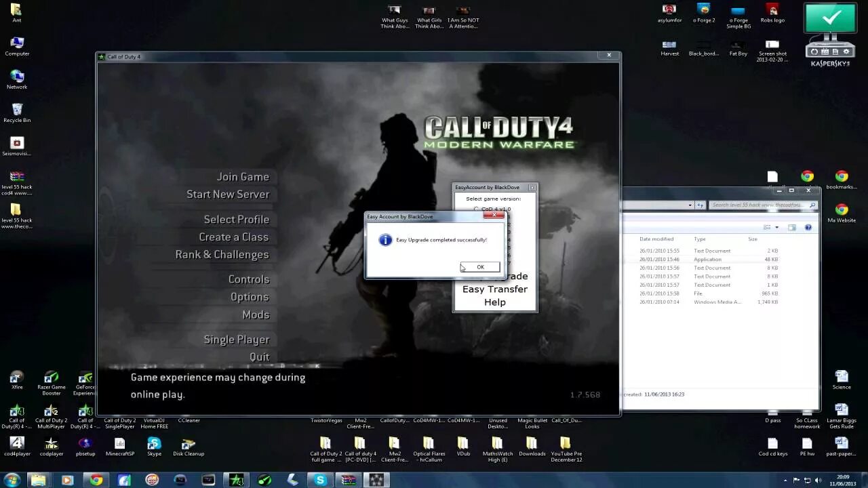Open Razer Game Booster from the desktop
This screenshot has height=488, width=868.
click(52, 378)
